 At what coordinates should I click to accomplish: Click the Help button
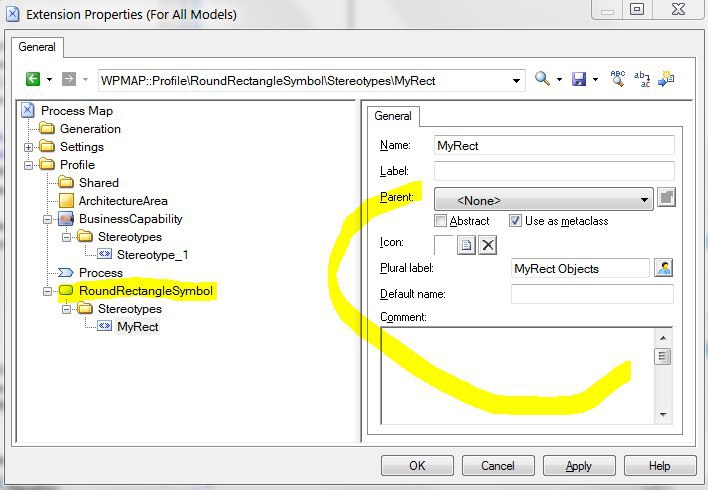pyautogui.click(x=660, y=466)
